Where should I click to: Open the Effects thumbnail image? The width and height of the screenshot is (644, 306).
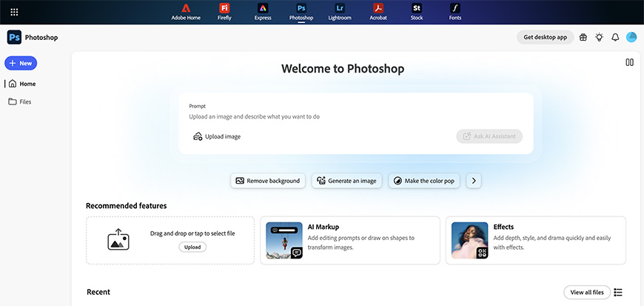coord(470,241)
